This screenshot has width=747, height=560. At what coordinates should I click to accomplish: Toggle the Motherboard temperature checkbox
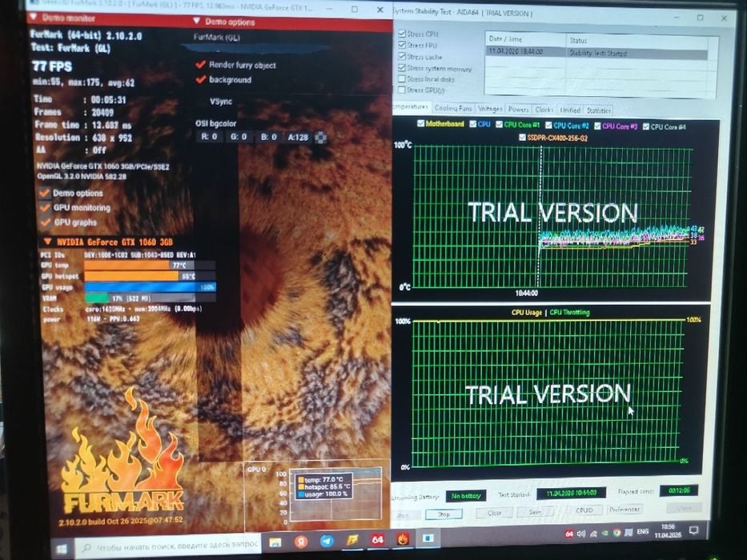coord(420,123)
